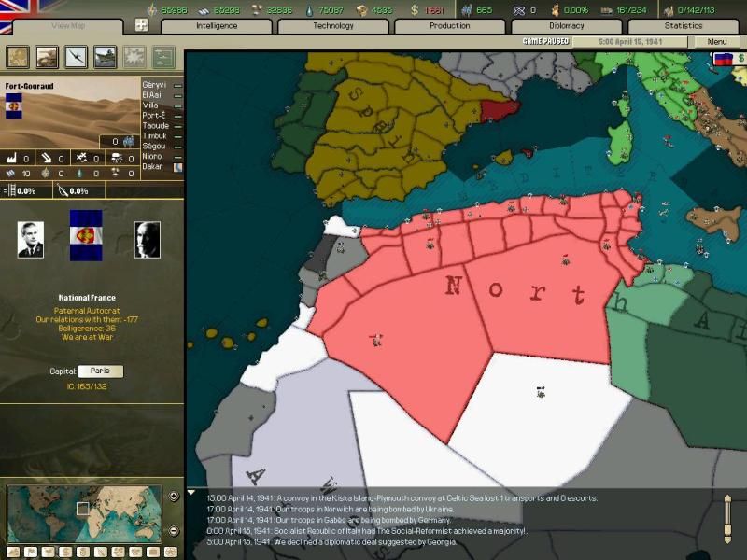Viewport: 747px width, 560px height.
Task: Click the oil droplet resource icon
Action: pyautogui.click(x=310, y=10)
